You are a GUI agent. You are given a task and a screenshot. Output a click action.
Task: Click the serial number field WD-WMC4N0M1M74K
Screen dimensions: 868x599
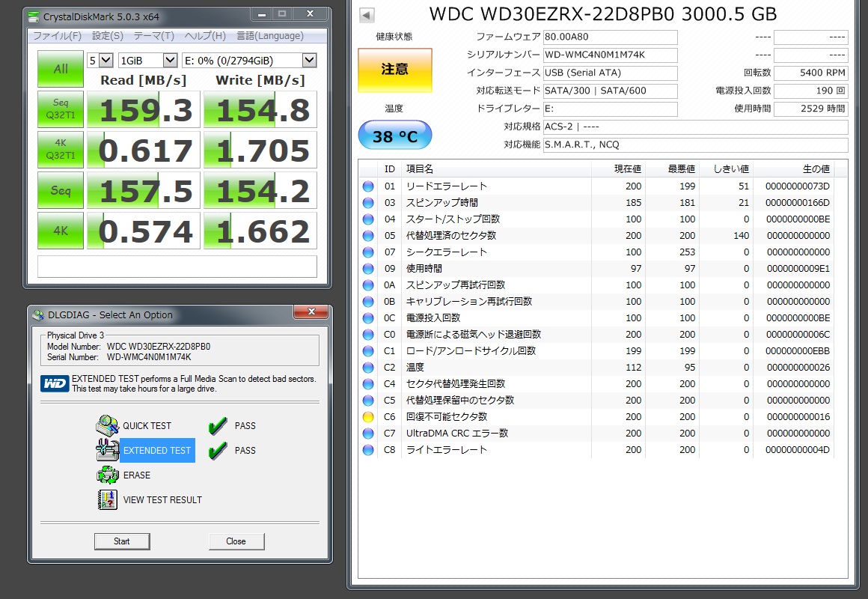(x=610, y=55)
